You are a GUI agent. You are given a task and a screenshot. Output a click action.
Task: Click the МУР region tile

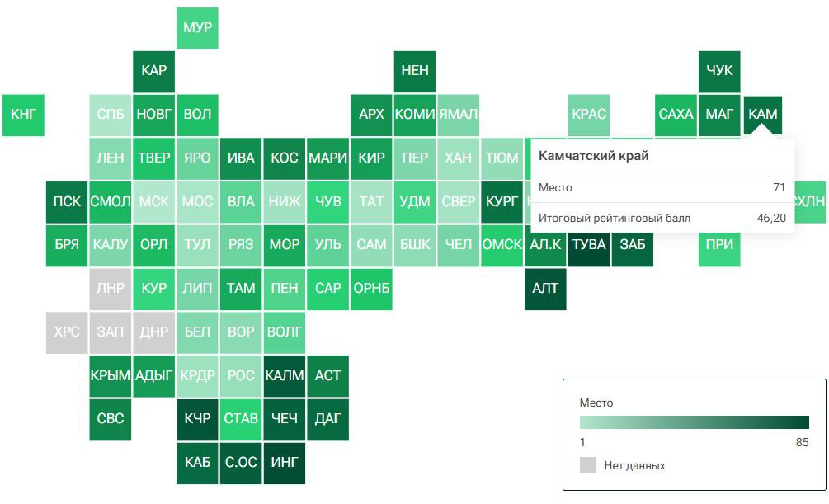pos(197,28)
